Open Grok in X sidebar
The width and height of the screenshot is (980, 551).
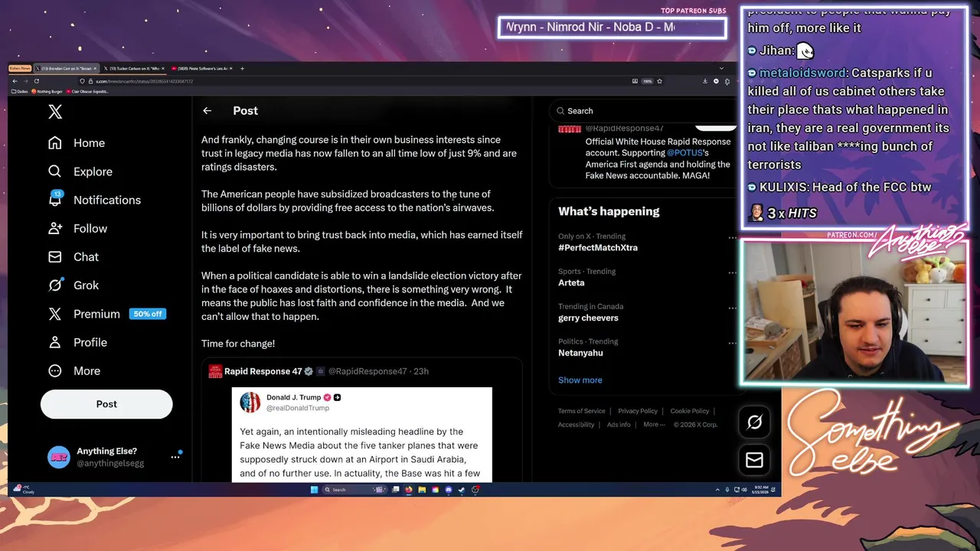pos(73,285)
